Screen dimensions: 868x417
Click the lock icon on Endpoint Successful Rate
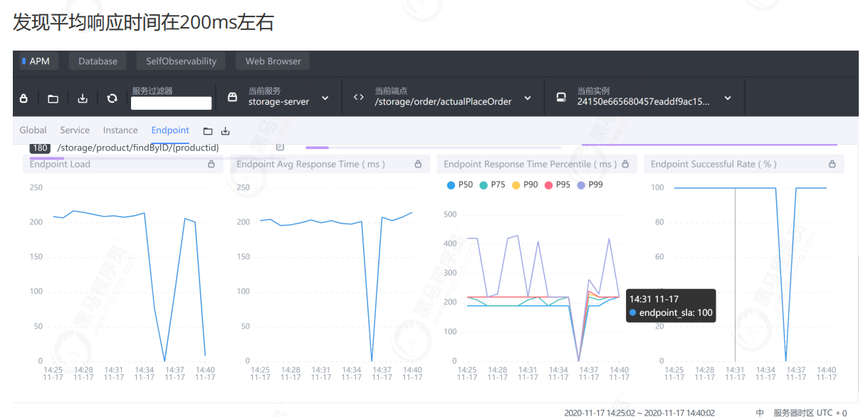[x=832, y=164]
